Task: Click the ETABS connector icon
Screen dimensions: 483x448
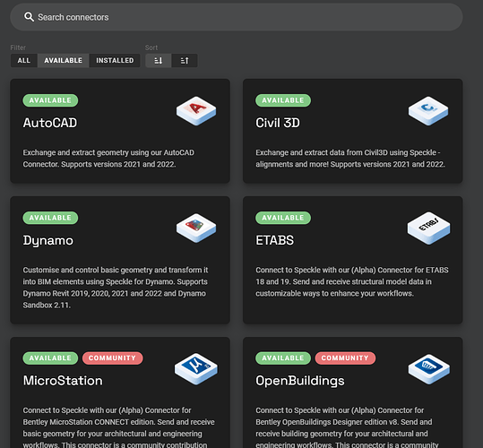Action: click(x=428, y=228)
